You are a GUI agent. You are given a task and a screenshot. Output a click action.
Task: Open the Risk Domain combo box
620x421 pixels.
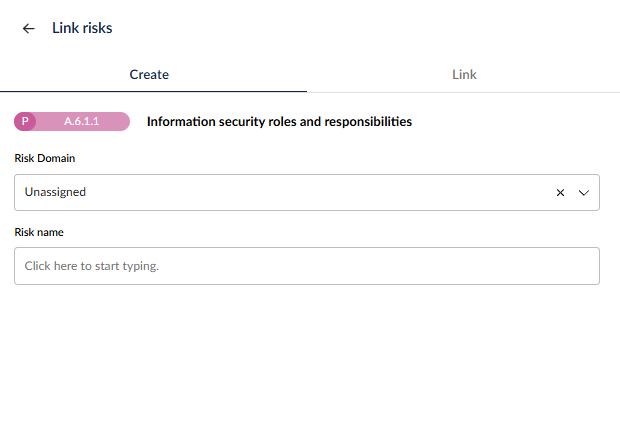(x=307, y=193)
